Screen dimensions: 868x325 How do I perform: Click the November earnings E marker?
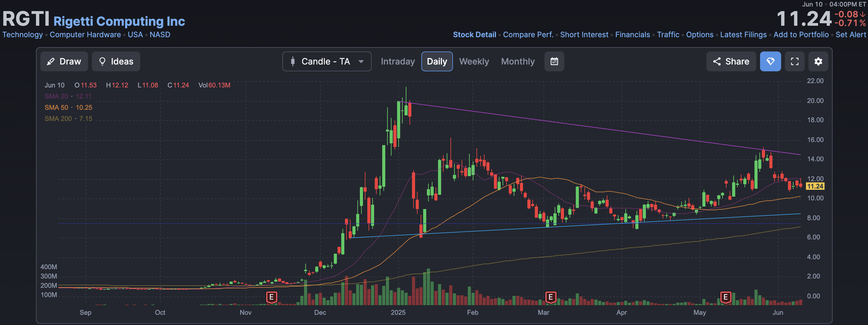(x=271, y=297)
